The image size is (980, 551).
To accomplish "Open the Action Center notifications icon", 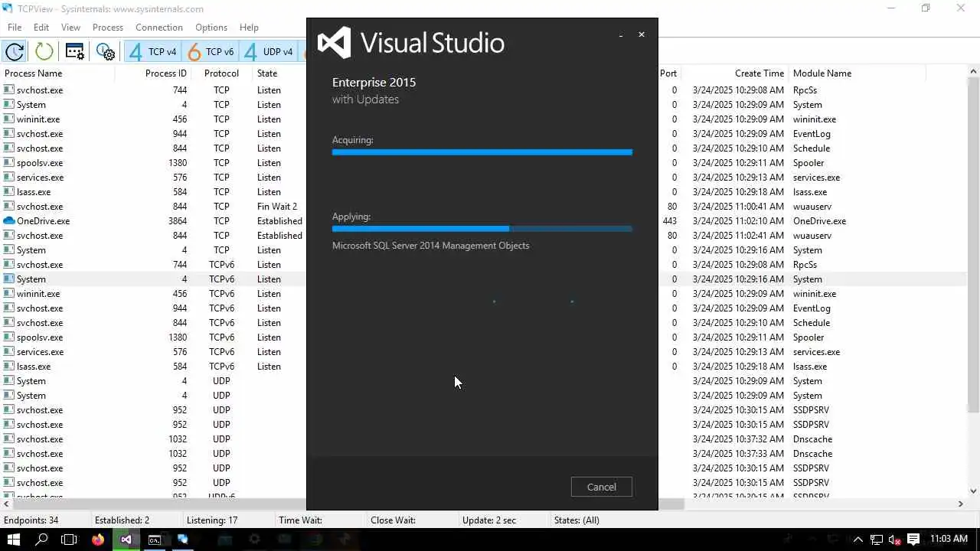I will tap(913, 540).
